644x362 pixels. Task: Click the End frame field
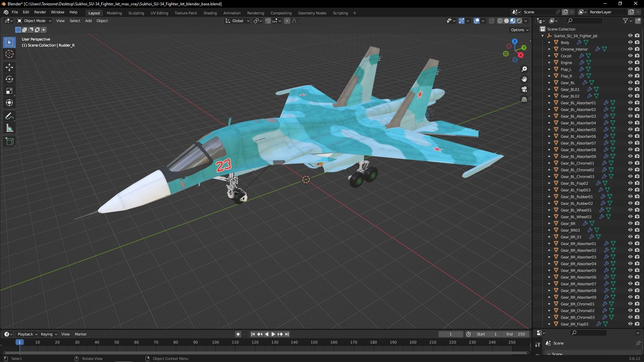pyautogui.click(x=516, y=334)
